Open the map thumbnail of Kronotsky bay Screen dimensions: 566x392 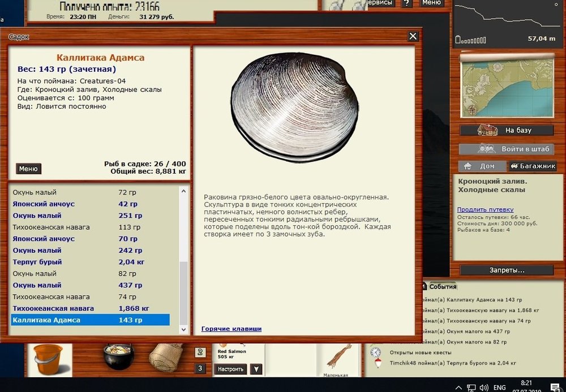point(507,85)
